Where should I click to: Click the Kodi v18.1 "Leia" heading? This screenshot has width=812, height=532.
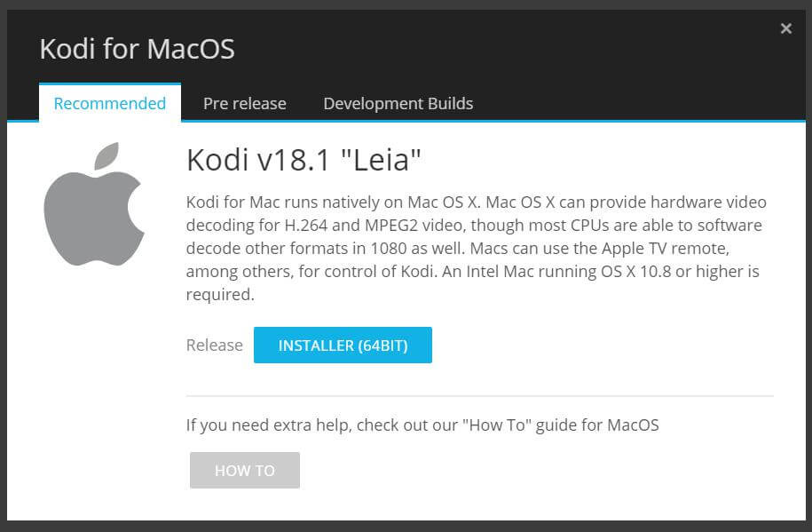(304, 160)
